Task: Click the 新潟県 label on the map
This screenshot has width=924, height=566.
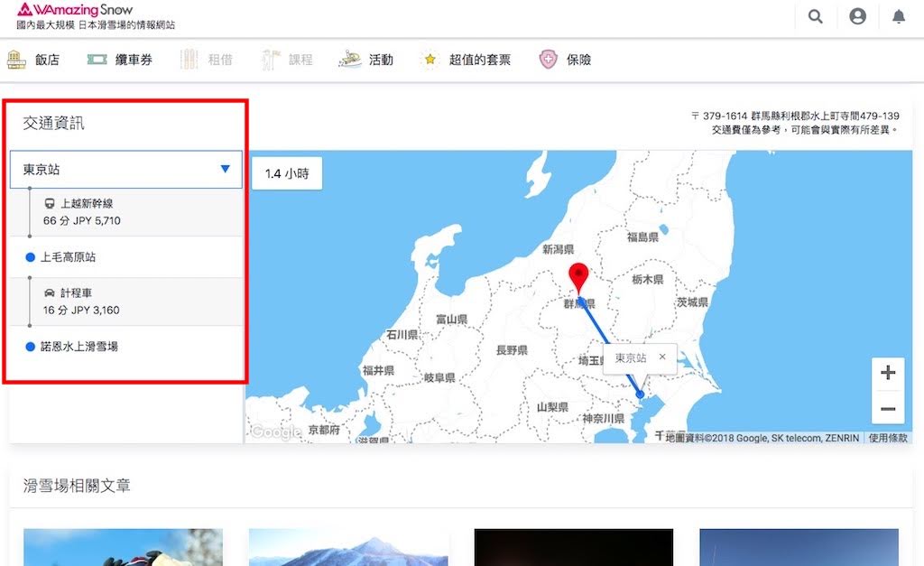Action: 558,249
